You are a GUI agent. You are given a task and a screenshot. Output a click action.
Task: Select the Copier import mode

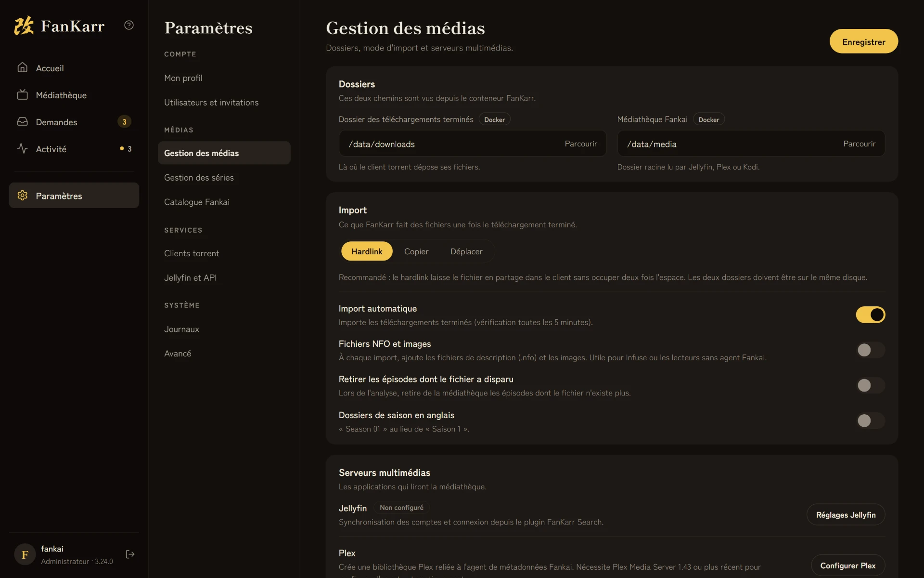coord(416,251)
